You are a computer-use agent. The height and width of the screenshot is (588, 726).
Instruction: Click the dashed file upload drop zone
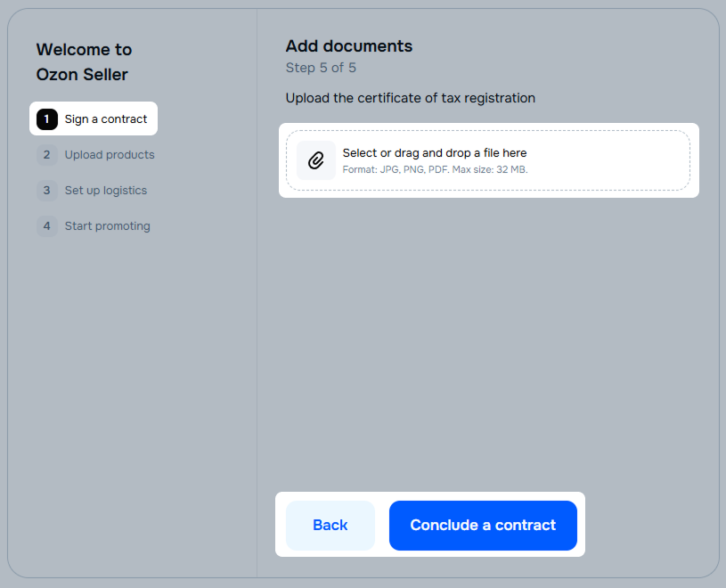point(488,160)
